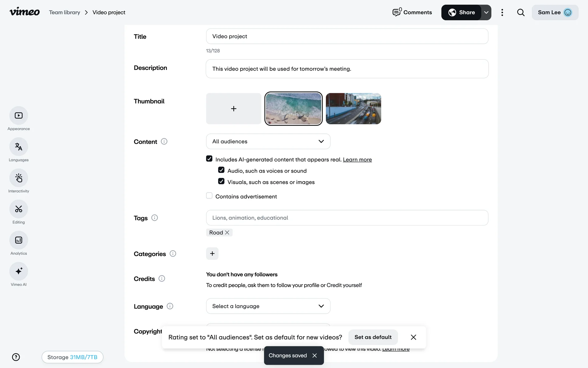The image size is (588, 368).
Task: Uncheck Audio voices or sound checkbox
Action: [x=221, y=170]
